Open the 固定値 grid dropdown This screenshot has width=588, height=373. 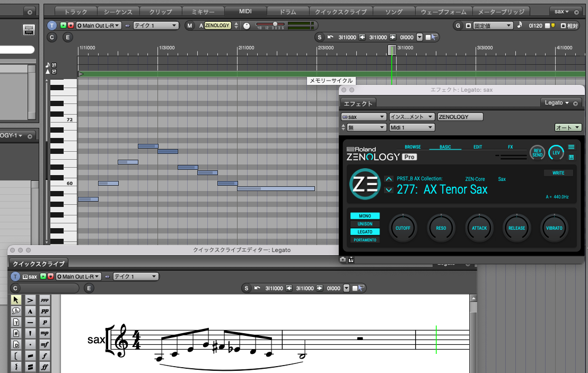pyautogui.click(x=493, y=26)
